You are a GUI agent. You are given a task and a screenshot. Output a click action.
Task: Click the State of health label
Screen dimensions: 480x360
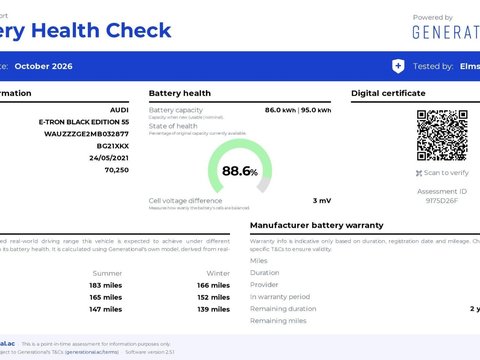[x=173, y=126]
